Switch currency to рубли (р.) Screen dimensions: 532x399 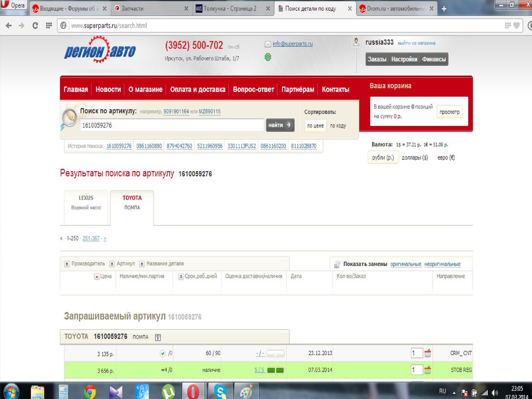[x=383, y=157]
